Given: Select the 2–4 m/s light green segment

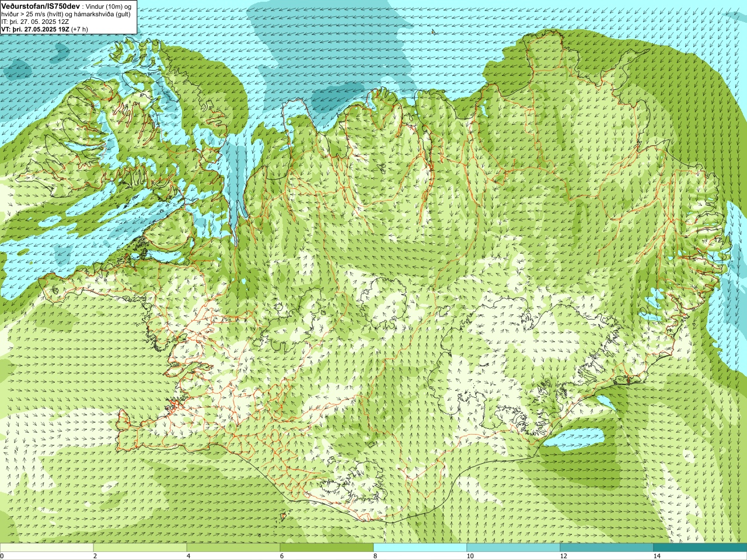Looking at the screenshot, I should pyautogui.click(x=140, y=547).
